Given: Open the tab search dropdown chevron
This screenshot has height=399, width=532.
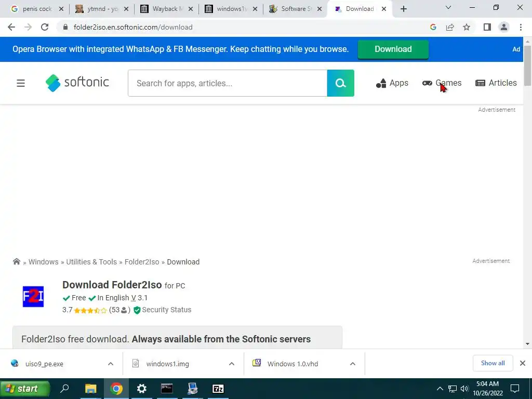Looking at the screenshot, I should 448,7.
